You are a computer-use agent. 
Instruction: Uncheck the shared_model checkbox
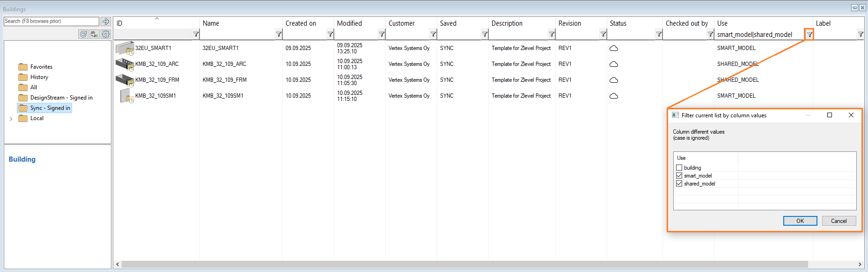coord(679,184)
